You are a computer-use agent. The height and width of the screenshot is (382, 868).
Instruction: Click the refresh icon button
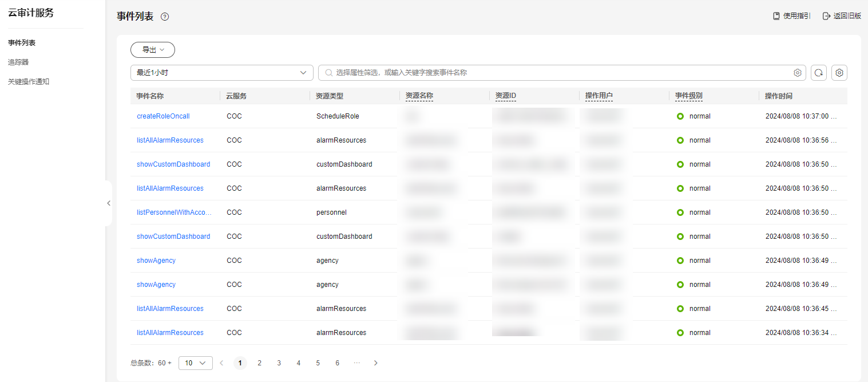click(819, 73)
